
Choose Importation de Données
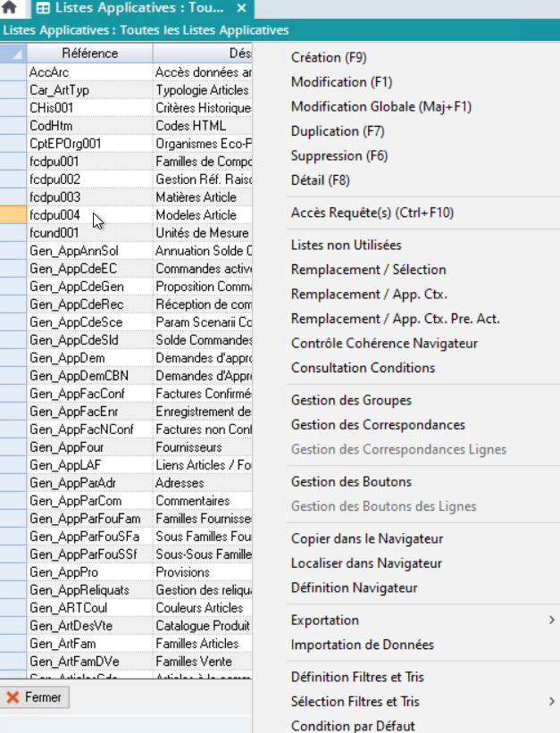tap(363, 646)
